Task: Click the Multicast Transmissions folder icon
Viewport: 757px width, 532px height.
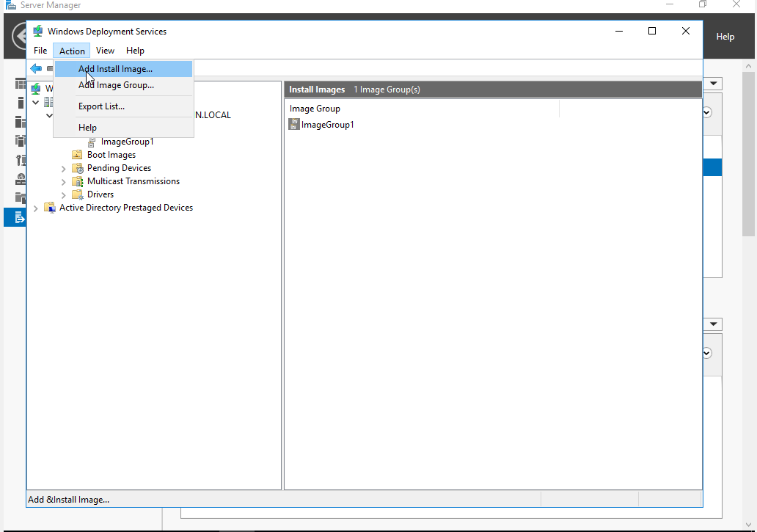Action: point(78,181)
